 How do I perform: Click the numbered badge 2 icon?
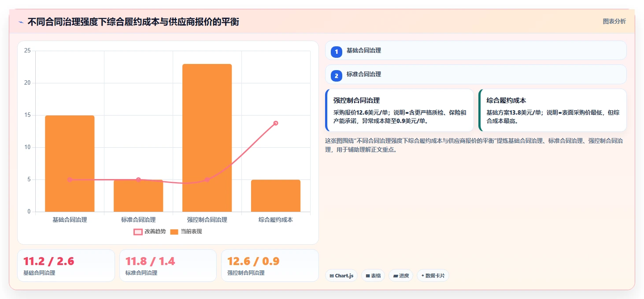337,76
